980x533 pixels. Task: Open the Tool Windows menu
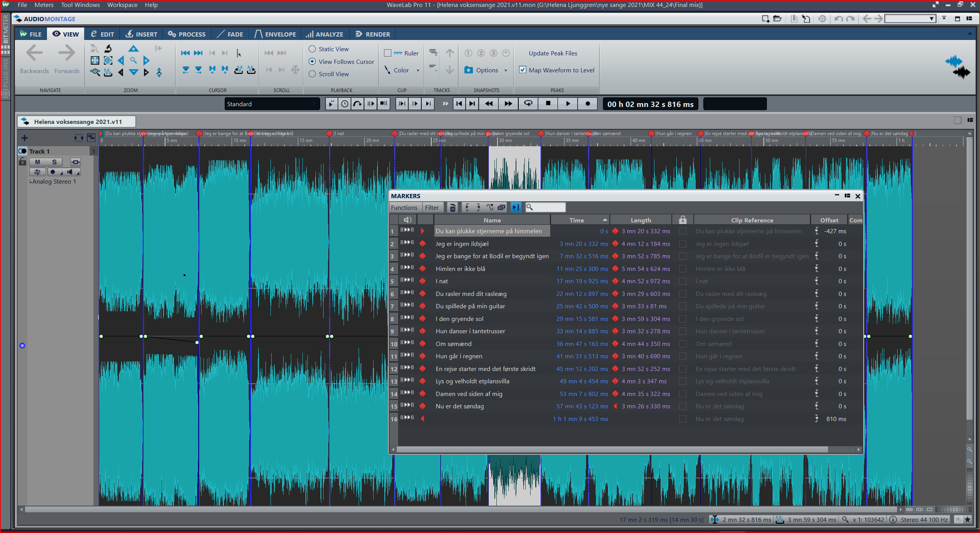click(80, 5)
